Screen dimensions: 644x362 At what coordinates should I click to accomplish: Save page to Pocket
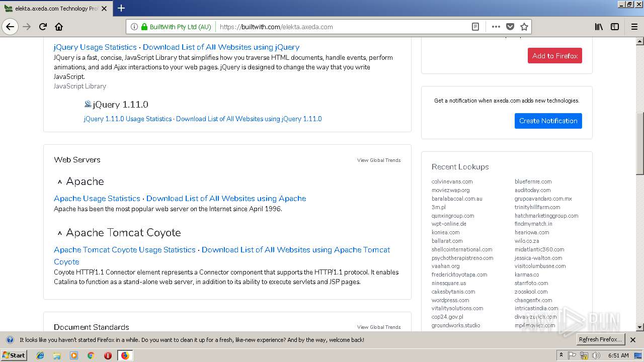click(510, 27)
